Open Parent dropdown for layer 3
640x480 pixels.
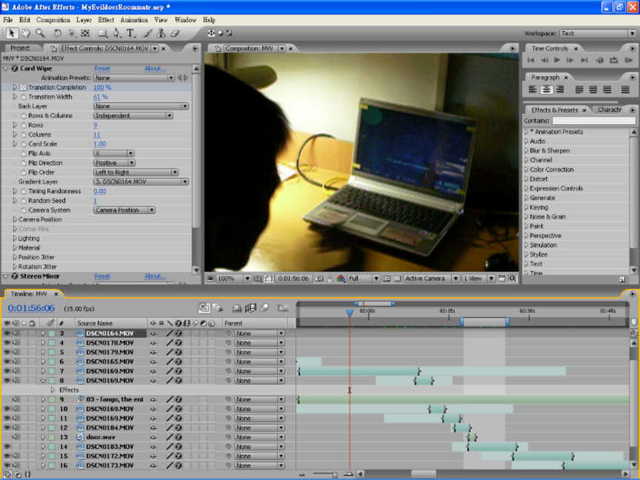259,333
